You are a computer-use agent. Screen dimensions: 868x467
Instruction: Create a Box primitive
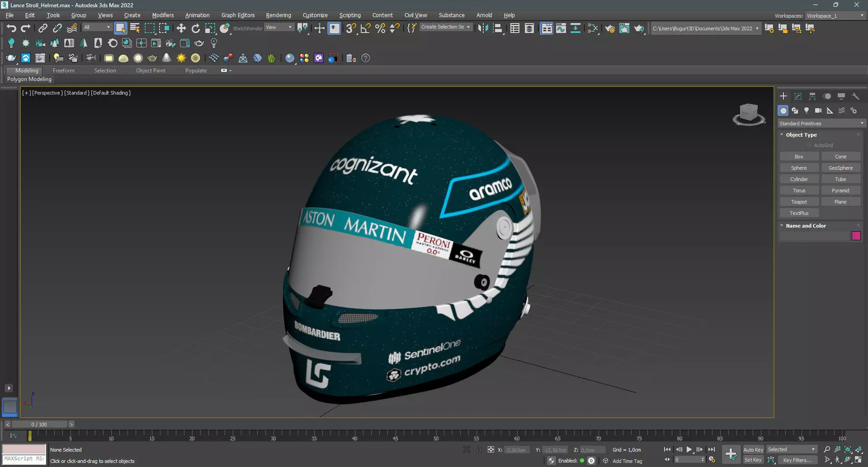point(799,157)
